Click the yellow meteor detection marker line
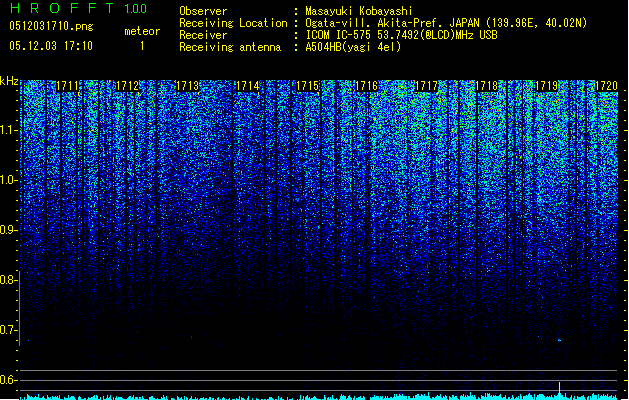This screenshot has height=400, width=629. (x=559, y=391)
